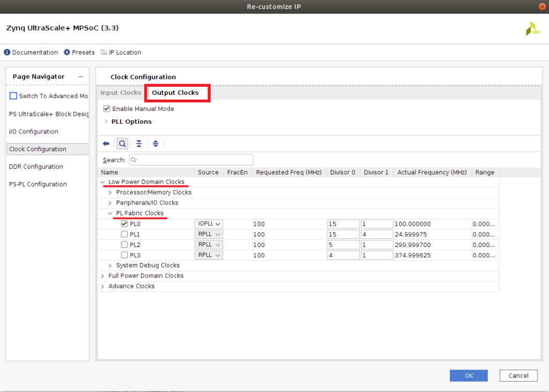The height and width of the screenshot is (392, 549).
Task: Collapse Page Navigator with minus icon
Action: pos(80,77)
